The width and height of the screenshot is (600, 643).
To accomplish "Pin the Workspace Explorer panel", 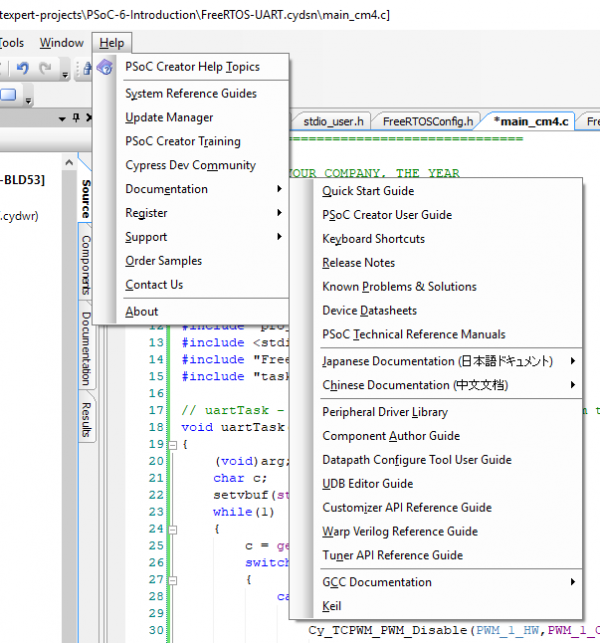I will (x=74, y=119).
